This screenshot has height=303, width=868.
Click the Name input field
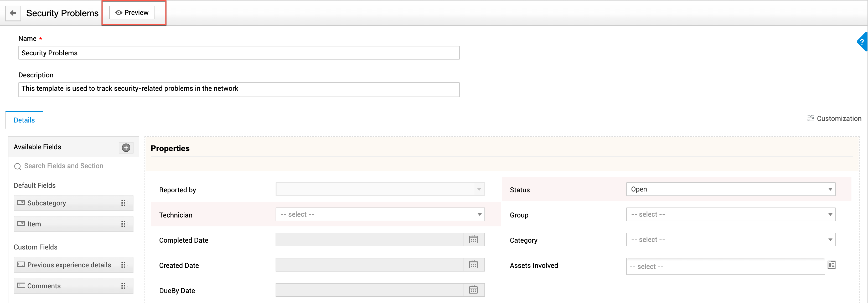tap(239, 53)
